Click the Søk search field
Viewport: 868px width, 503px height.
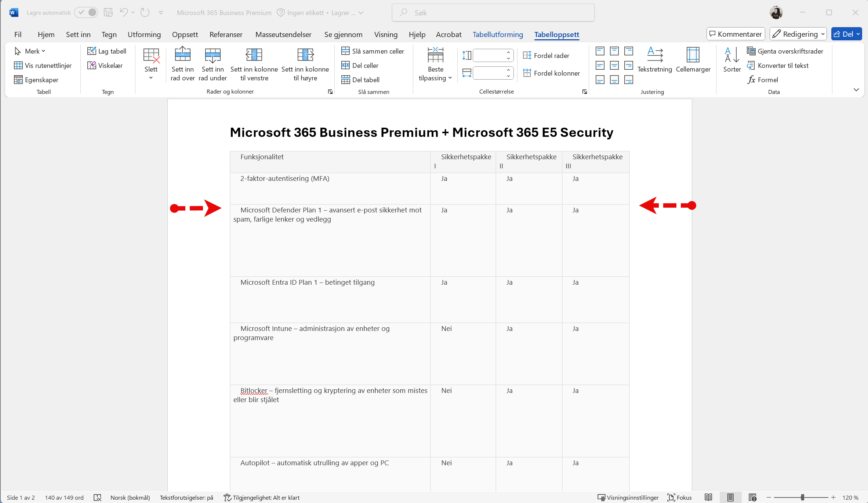tap(493, 12)
